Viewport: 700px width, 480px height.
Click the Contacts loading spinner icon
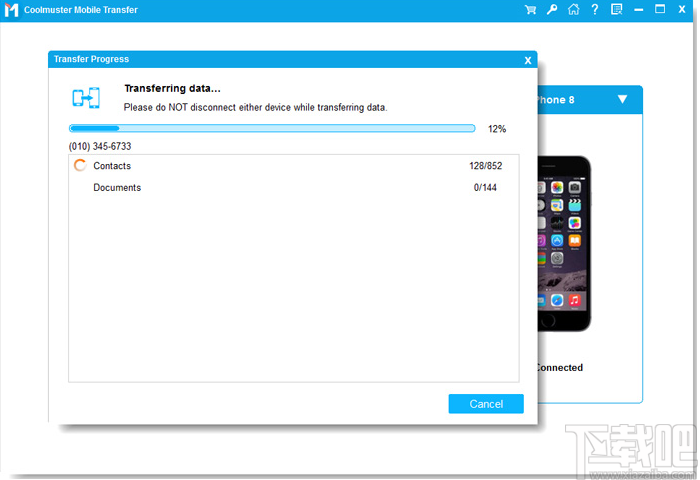(80, 165)
